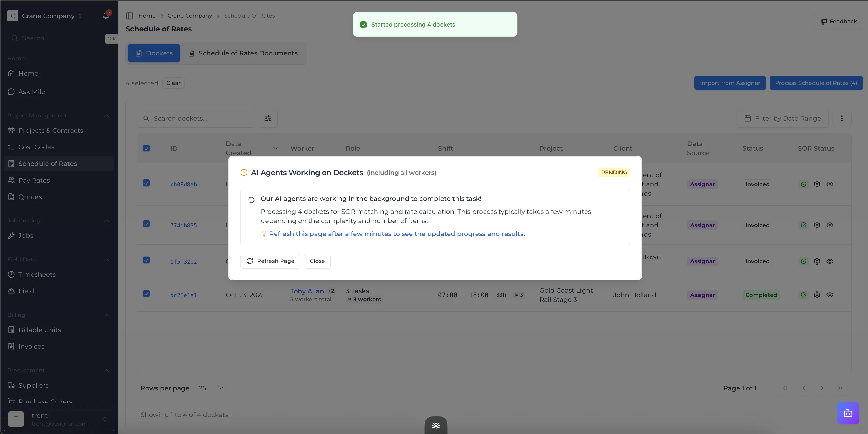Click the three-dot more options menu
868x434 pixels.
(842, 118)
